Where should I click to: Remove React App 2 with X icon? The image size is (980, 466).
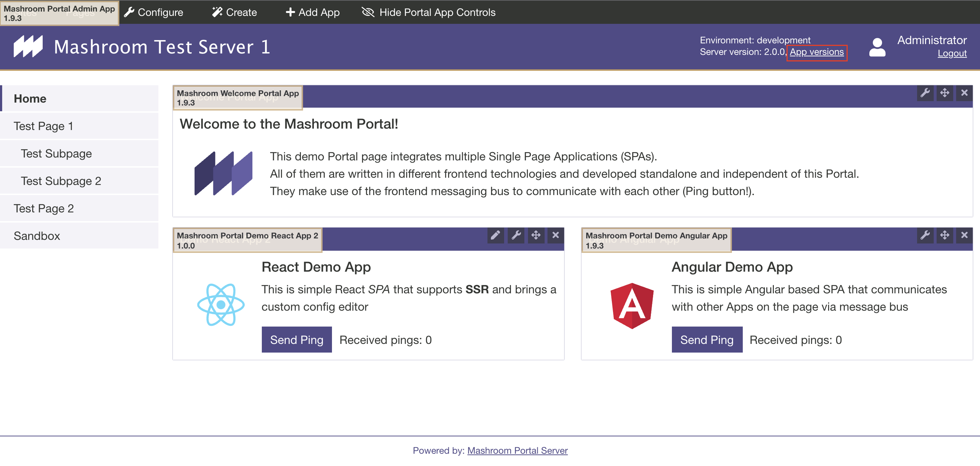point(555,235)
